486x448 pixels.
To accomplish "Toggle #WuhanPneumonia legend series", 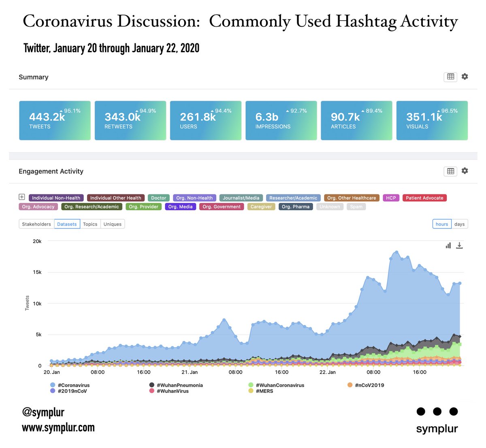I will pyautogui.click(x=176, y=385).
